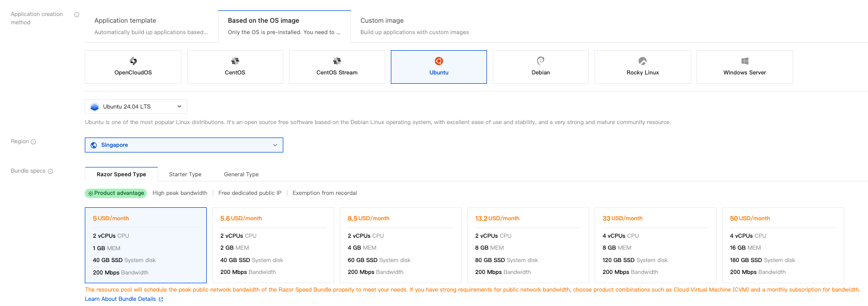Screen dimensions: 868x306
Task: Click the Product advantage badge
Action: pos(116,193)
